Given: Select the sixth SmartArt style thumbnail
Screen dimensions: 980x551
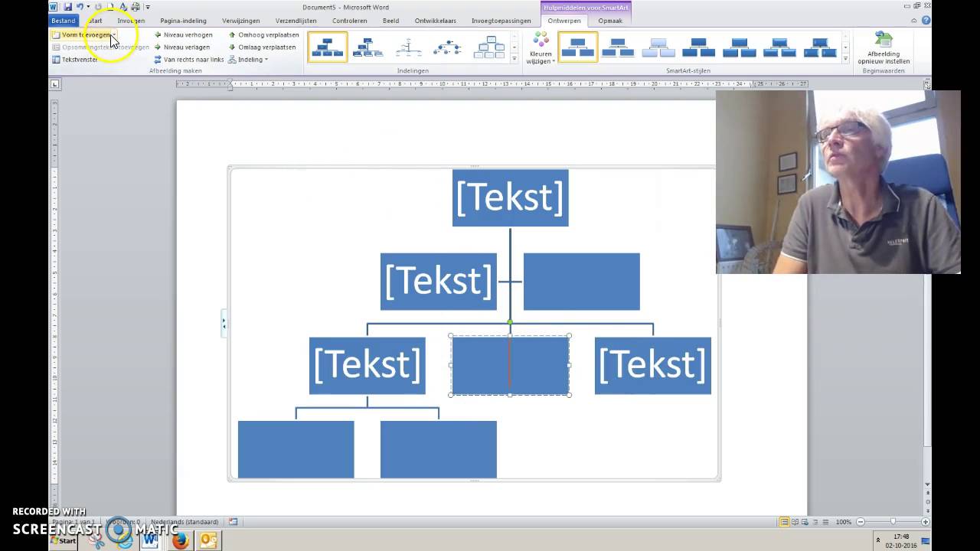Looking at the screenshot, I should 779,47.
